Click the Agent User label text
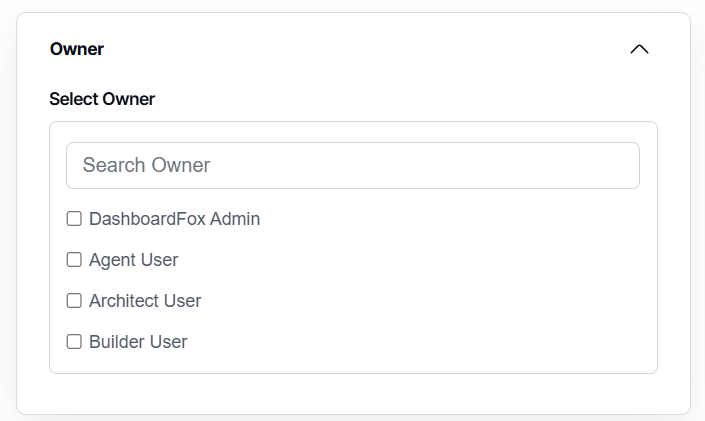This screenshot has height=421, width=705. (133, 259)
